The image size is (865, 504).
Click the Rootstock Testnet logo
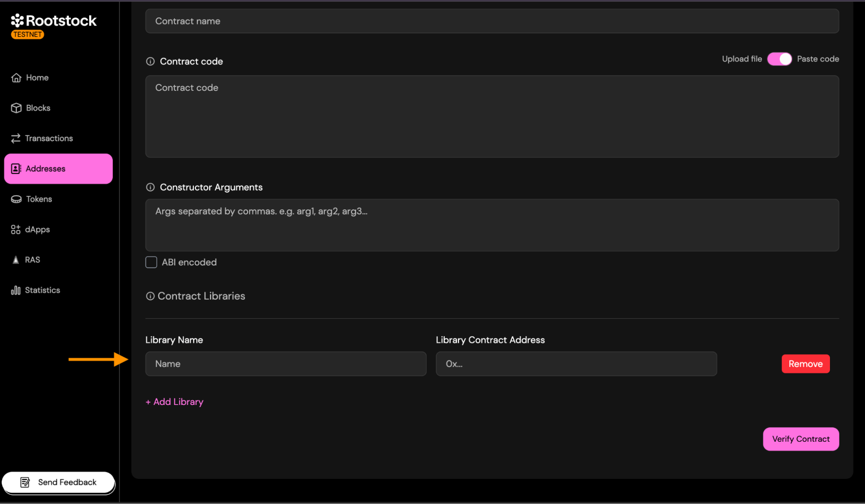tap(54, 26)
